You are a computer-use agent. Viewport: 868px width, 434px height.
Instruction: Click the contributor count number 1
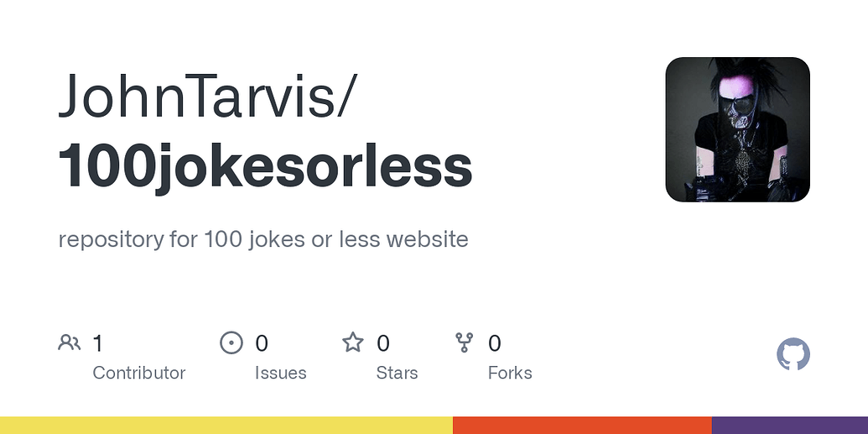(x=97, y=343)
